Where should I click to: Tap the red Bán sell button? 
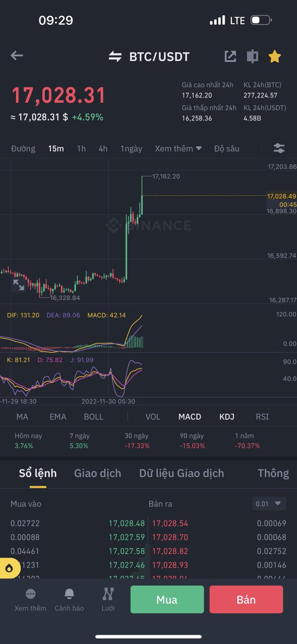point(246,599)
